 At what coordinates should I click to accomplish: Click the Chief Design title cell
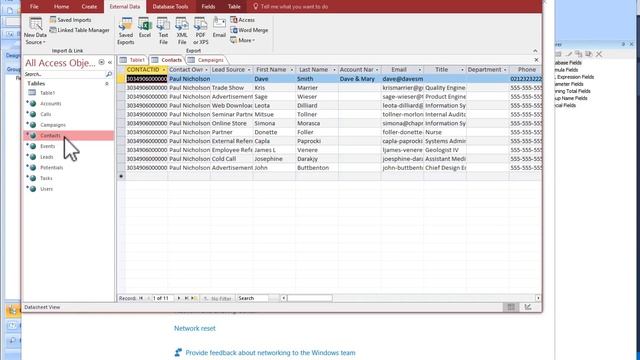click(445, 168)
